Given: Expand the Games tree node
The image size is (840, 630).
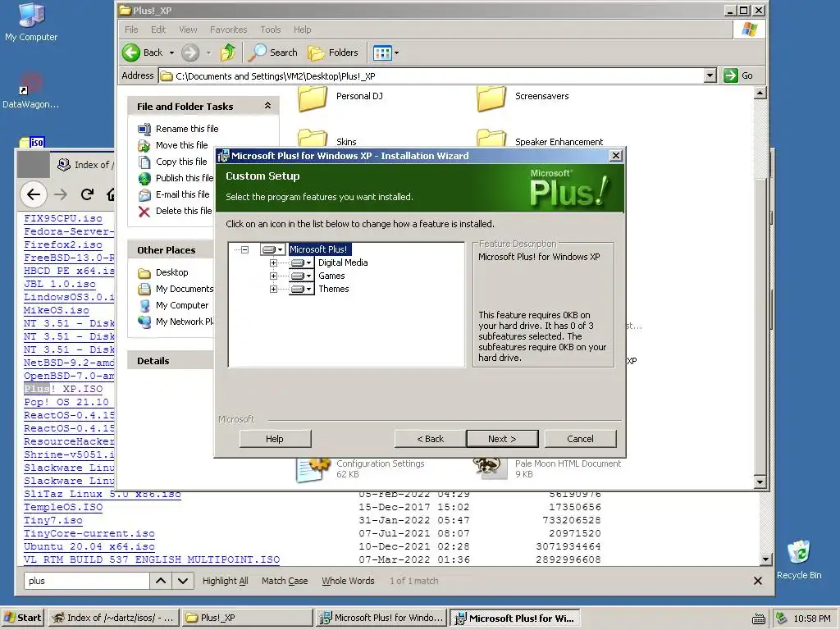Looking at the screenshot, I should pos(273,276).
